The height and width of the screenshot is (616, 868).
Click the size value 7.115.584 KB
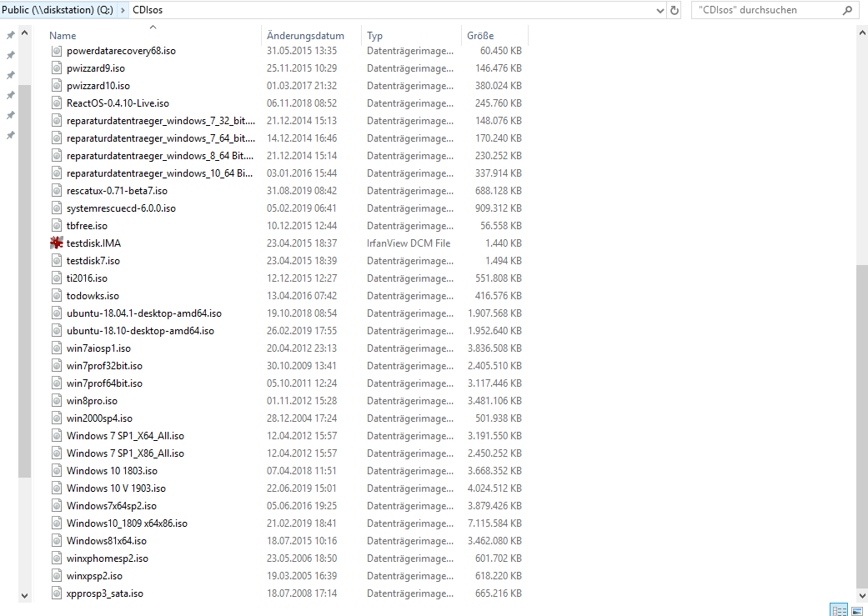[x=495, y=523]
